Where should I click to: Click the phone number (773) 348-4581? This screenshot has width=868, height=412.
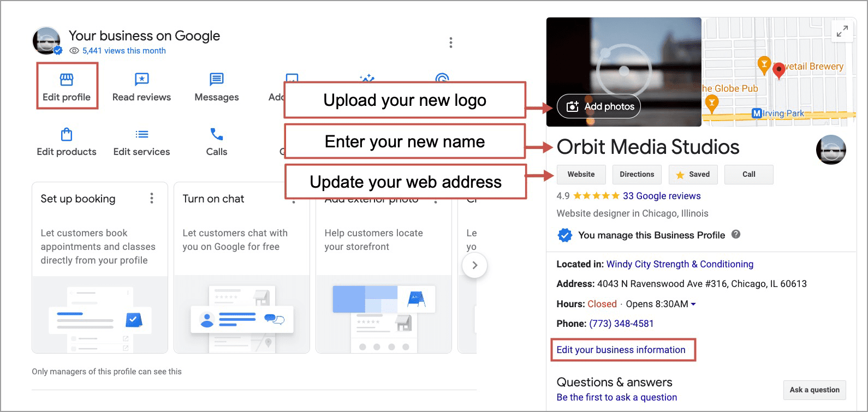(x=621, y=324)
